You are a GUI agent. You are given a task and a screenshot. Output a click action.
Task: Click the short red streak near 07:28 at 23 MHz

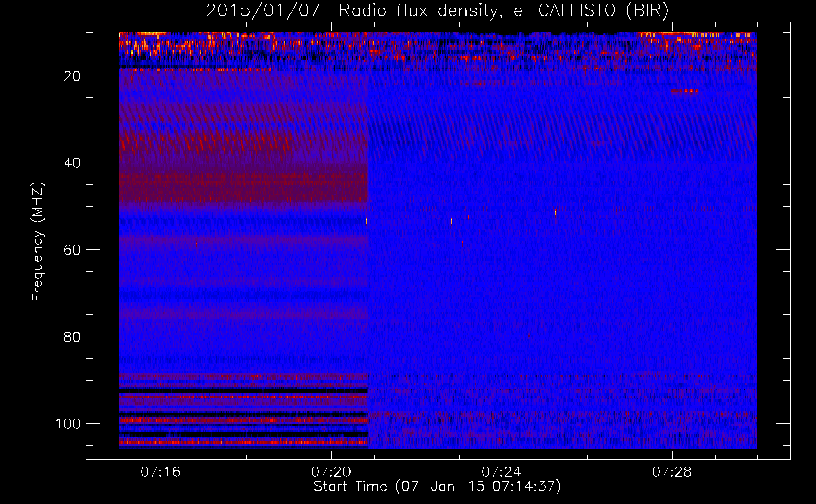click(684, 91)
